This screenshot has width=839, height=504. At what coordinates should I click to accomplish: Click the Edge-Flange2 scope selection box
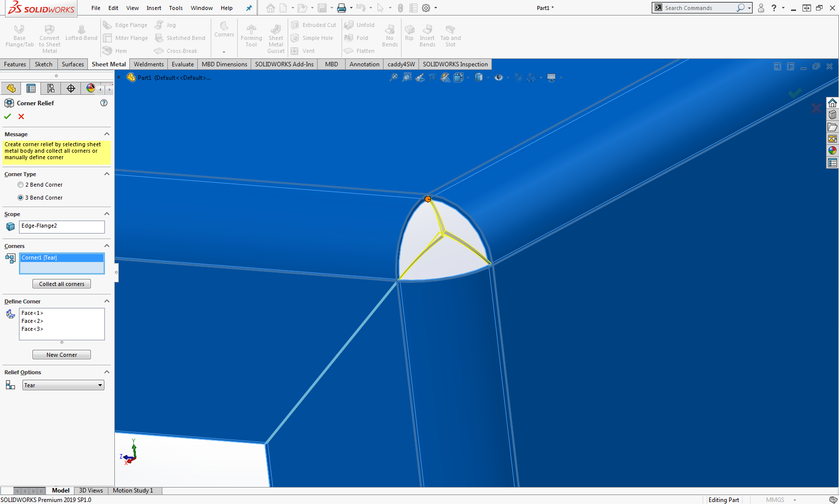(x=62, y=227)
